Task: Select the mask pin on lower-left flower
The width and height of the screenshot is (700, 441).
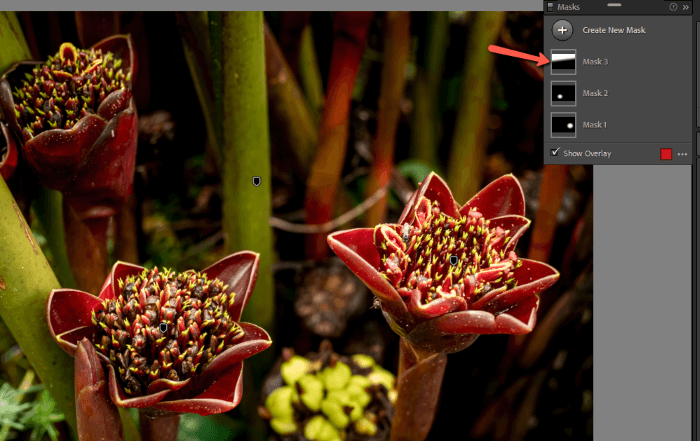Action: click(x=163, y=328)
